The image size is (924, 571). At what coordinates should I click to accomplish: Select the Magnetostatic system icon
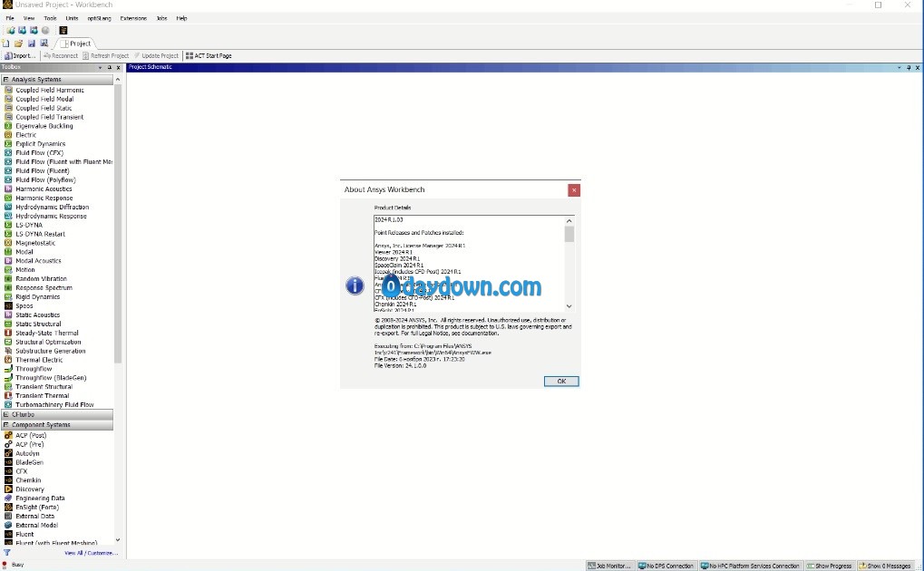[x=8, y=243]
